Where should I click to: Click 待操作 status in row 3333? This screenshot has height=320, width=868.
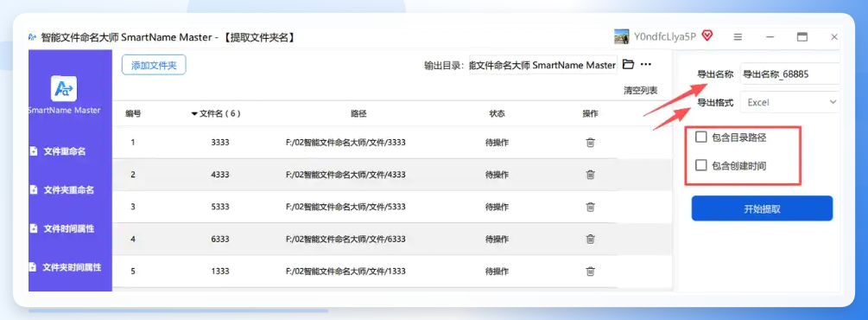point(497,143)
